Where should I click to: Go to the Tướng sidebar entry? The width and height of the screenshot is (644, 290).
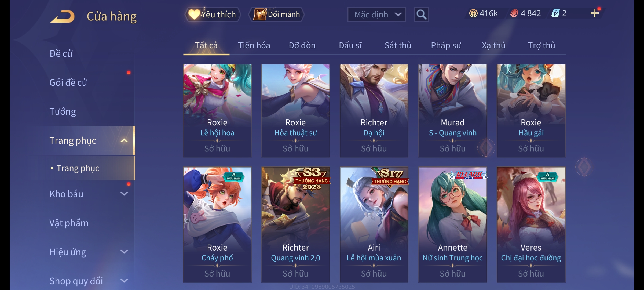click(63, 111)
